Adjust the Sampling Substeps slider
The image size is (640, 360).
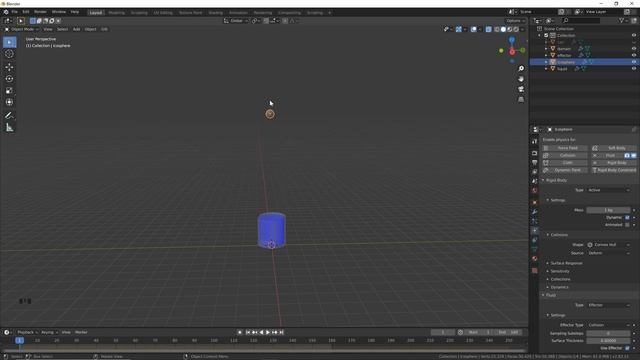[x=609, y=333]
